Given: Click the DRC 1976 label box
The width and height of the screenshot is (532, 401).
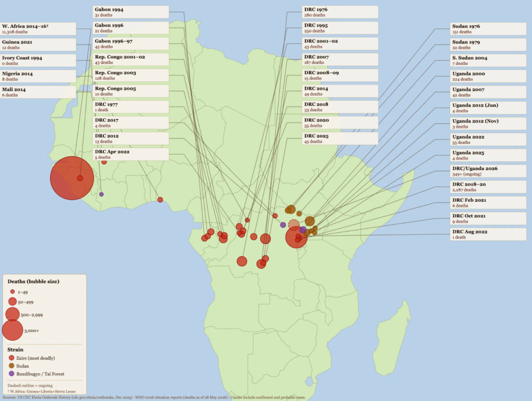Looking at the screenshot, I should pyautogui.click(x=340, y=12).
